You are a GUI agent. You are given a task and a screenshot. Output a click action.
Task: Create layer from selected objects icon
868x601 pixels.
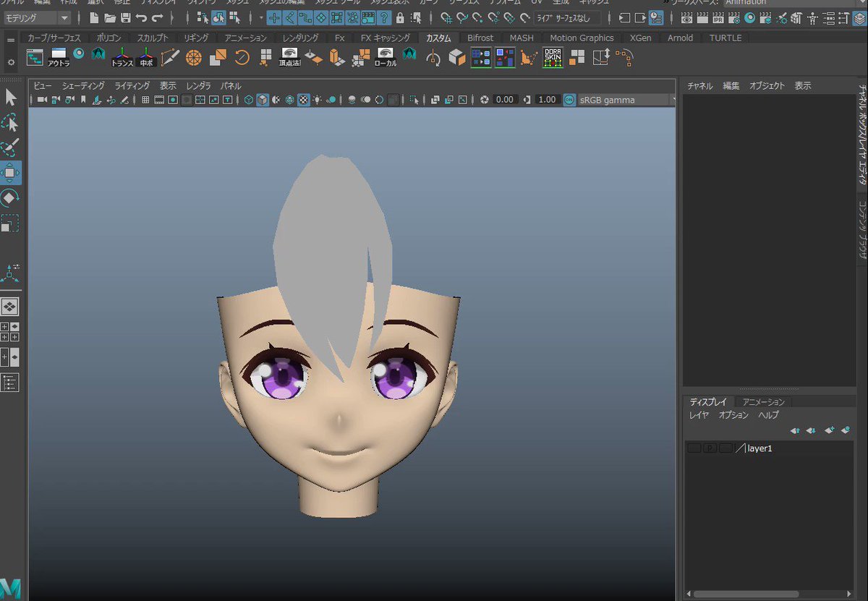tap(845, 430)
